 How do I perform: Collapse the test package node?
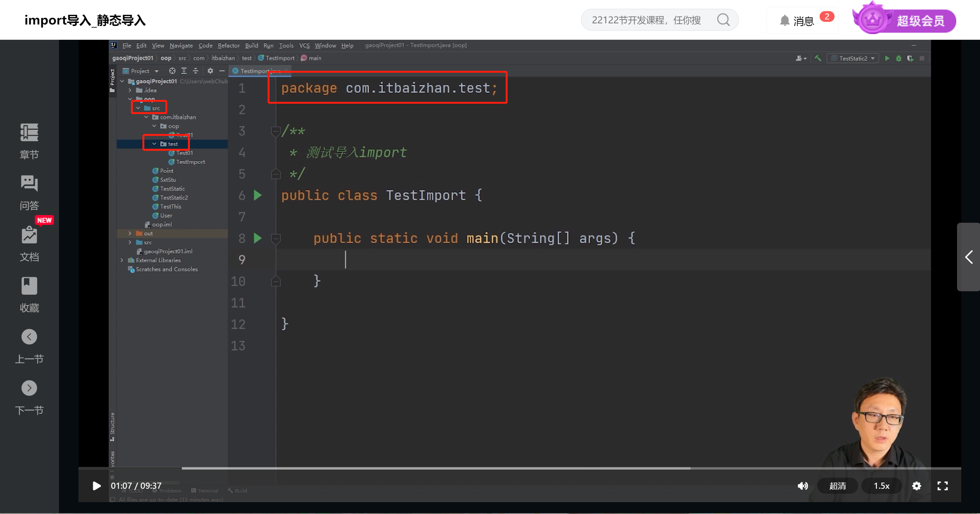coord(154,144)
